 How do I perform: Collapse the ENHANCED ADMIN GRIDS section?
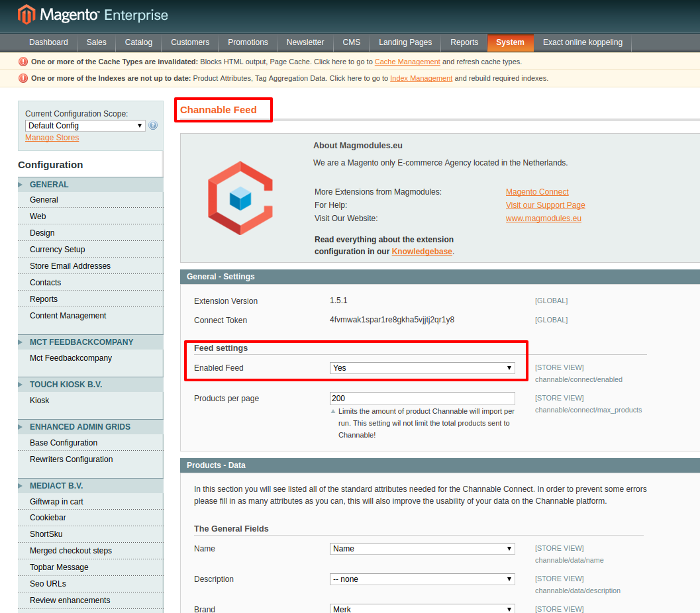pyautogui.click(x=91, y=426)
